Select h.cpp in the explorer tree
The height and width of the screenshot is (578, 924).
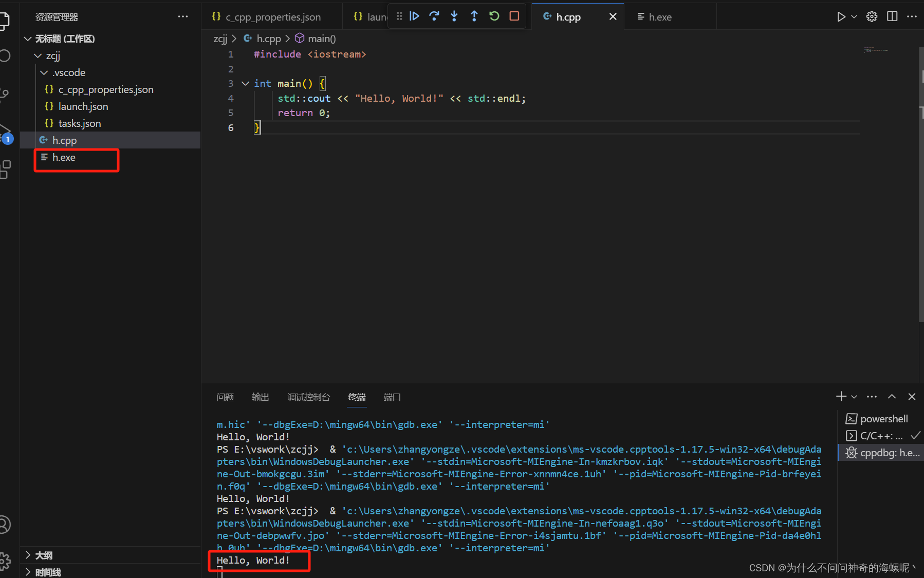point(110,140)
